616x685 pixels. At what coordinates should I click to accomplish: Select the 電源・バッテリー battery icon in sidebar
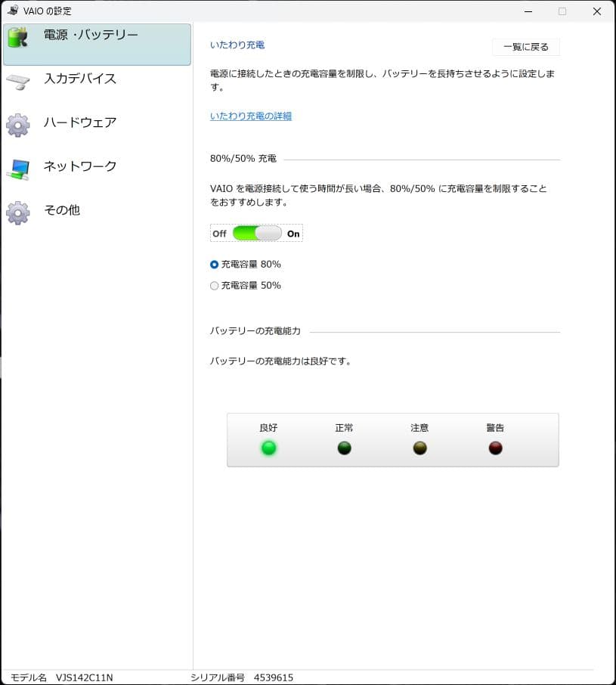coord(17,35)
